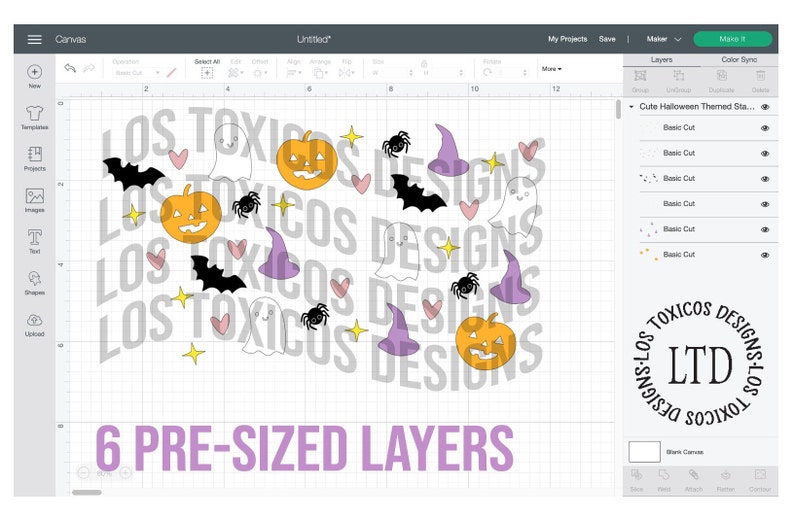Image resolution: width=794 pixels, height=519 pixels.
Task: Click the Save link
Action: (607, 39)
